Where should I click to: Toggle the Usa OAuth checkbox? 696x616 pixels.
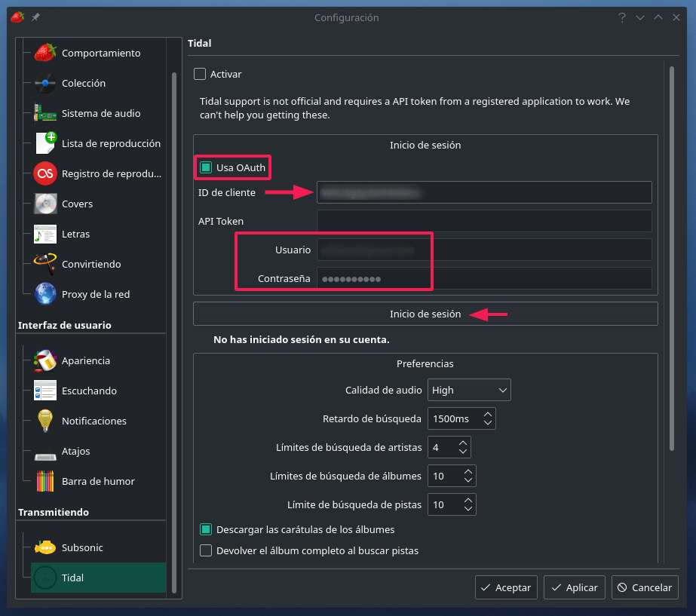tap(206, 167)
